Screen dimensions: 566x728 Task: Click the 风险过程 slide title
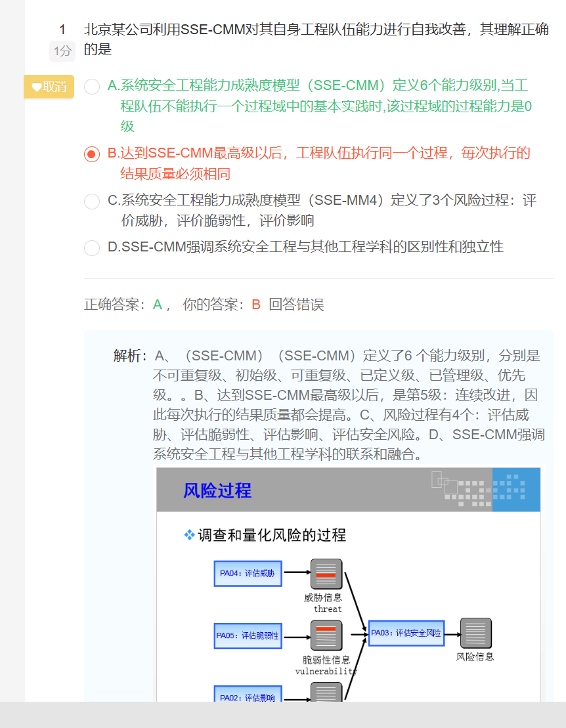pyautogui.click(x=217, y=490)
